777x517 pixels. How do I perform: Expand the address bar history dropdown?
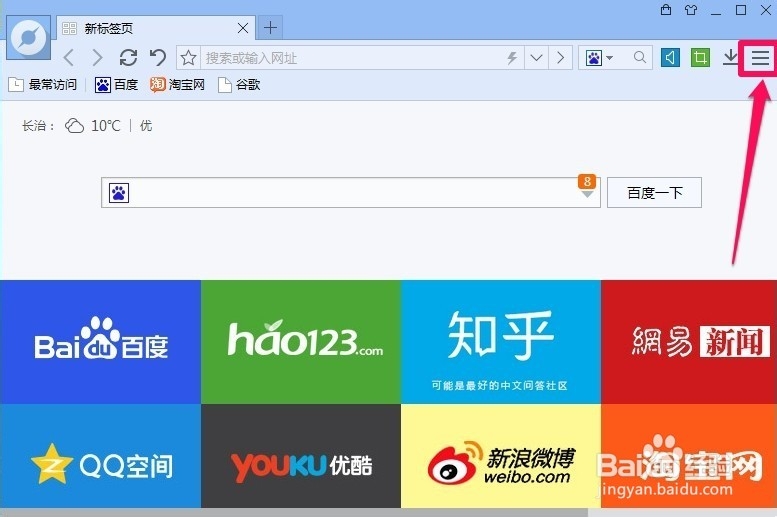coord(536,58)
